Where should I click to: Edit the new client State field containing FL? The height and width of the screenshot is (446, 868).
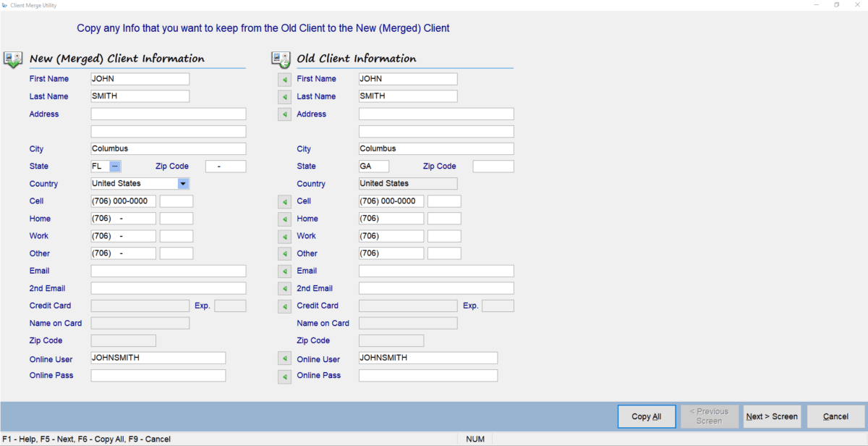(x=100, y=167)
